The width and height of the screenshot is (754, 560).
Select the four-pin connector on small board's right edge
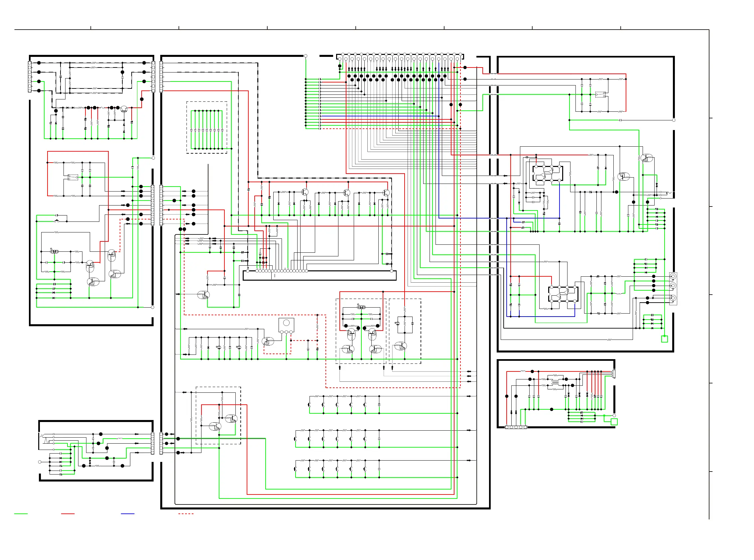[614, 373]
